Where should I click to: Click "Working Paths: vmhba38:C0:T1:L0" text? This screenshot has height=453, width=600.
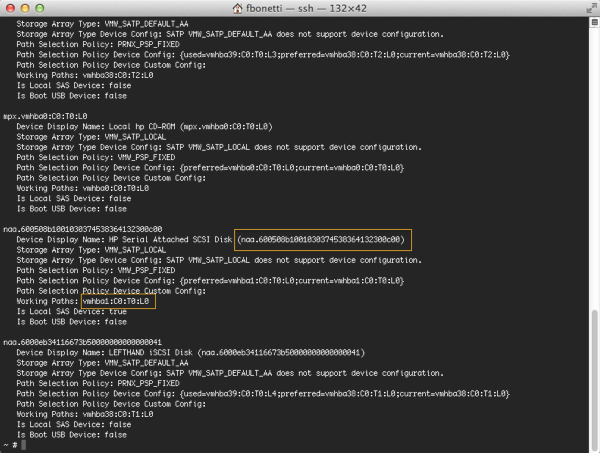85,414
